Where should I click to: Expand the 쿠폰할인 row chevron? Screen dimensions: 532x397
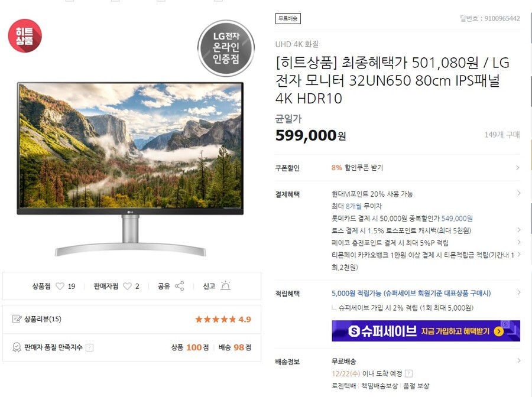coord(517,167)
